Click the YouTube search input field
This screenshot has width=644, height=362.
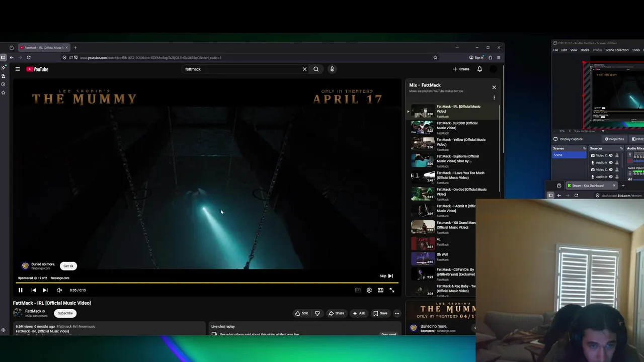coord(243,69)
